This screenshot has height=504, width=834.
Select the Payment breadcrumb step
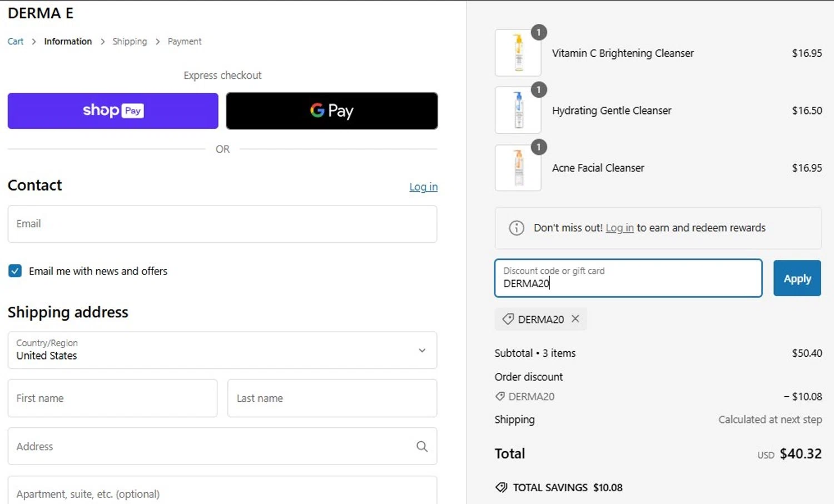coord(185,42)
